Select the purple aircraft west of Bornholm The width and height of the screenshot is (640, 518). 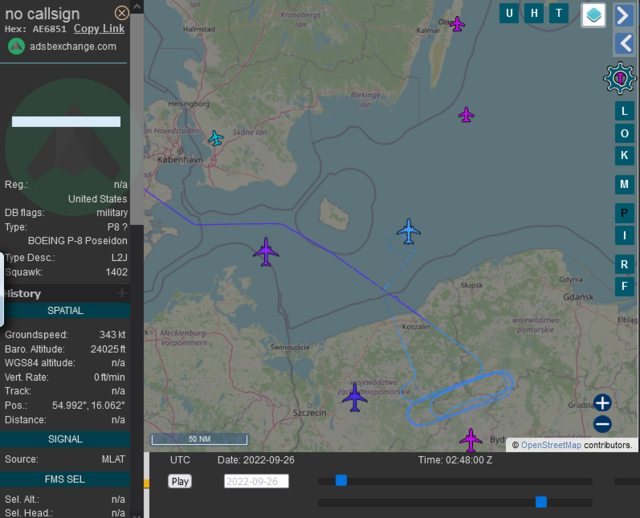(x=266, y=252)
